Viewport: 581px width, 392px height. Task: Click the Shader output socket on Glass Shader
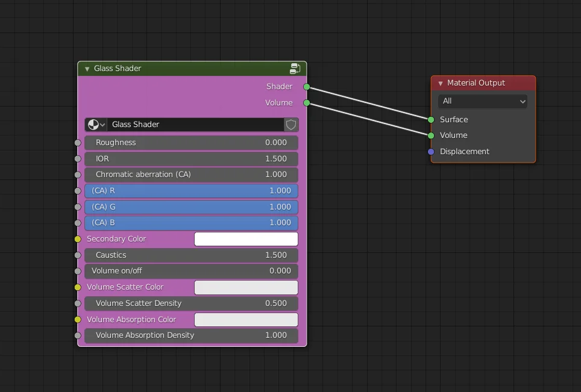pyautogui.click(x=306, y=87)
